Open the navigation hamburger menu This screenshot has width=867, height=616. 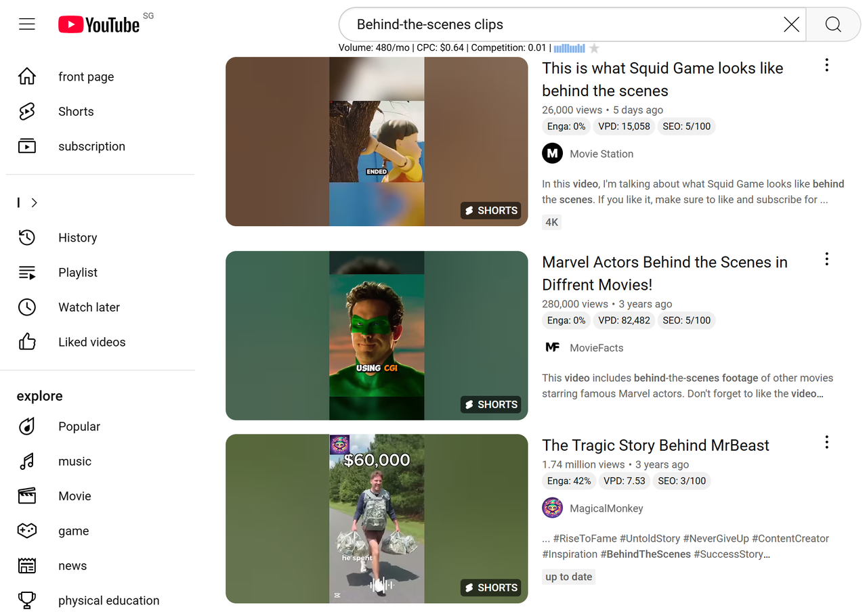pos(27,24)
